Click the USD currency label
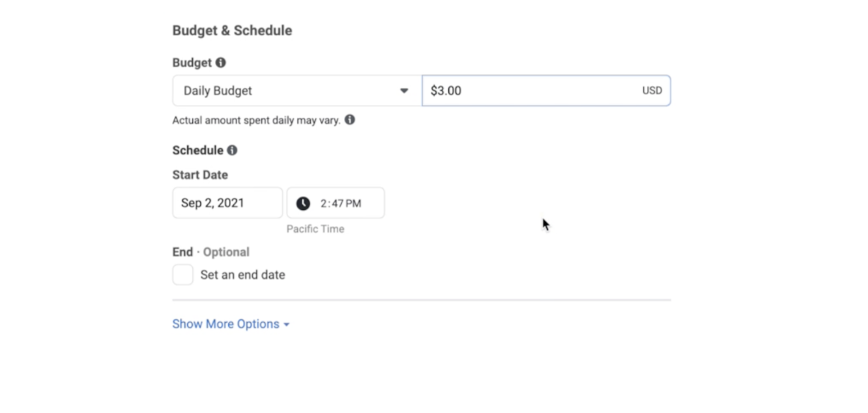 [652, 91]
